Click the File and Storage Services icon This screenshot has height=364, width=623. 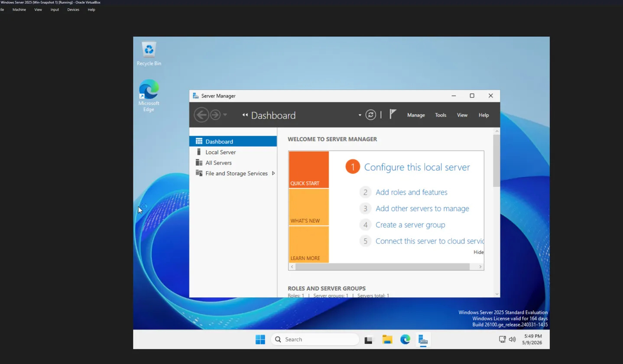click(199, 173)
